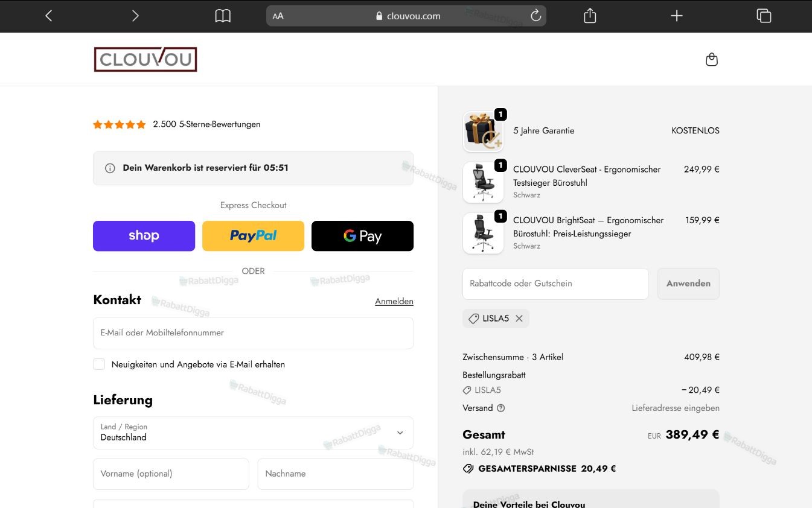Pay with Shop Pay button
This screenshot has height=508, width=812.
[x=144, y=236]
